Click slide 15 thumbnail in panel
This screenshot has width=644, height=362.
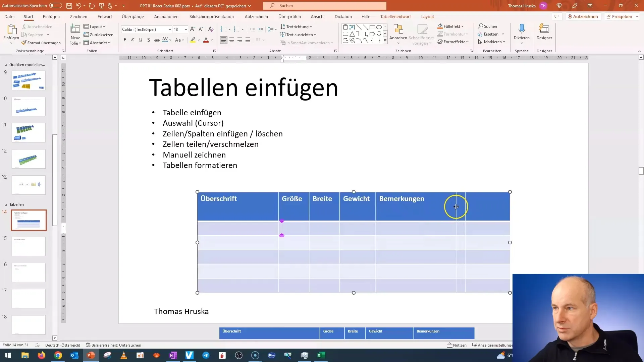click(x=28, y=246)
